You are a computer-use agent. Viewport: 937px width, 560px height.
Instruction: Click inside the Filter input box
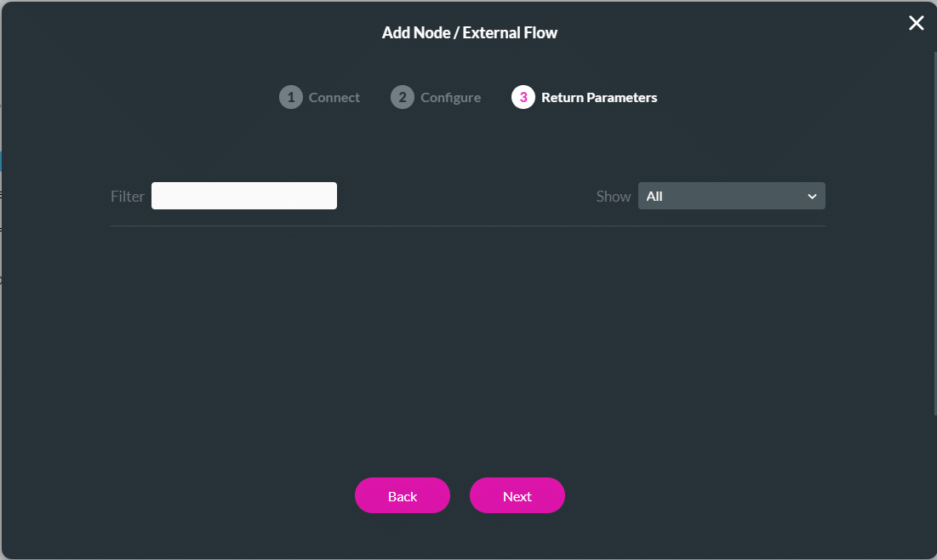pyautogui.click(x=243, y=196)
